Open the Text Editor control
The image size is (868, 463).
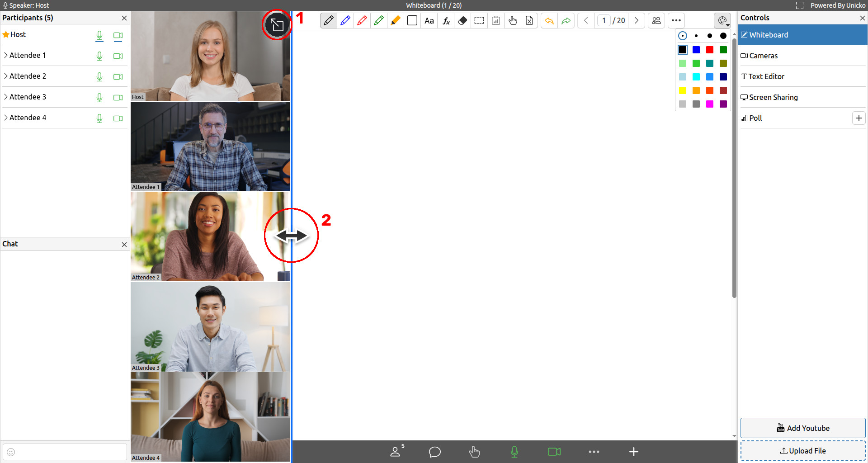point(803,76)
